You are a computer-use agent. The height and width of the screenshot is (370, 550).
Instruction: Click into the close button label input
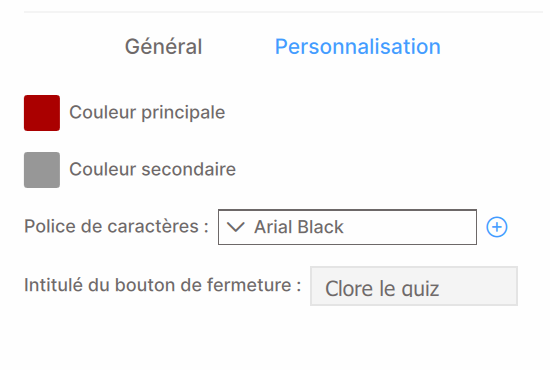pyautogui.click(x=414, y=286)
